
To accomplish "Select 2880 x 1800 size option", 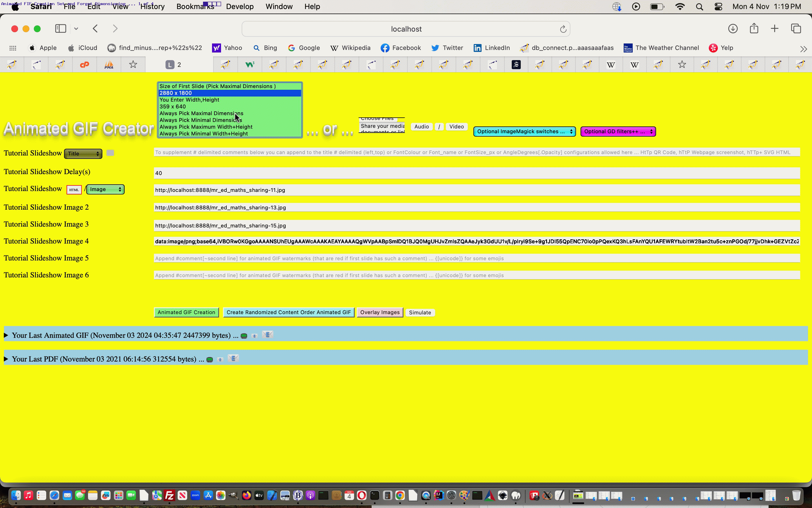I will [230, 93].
